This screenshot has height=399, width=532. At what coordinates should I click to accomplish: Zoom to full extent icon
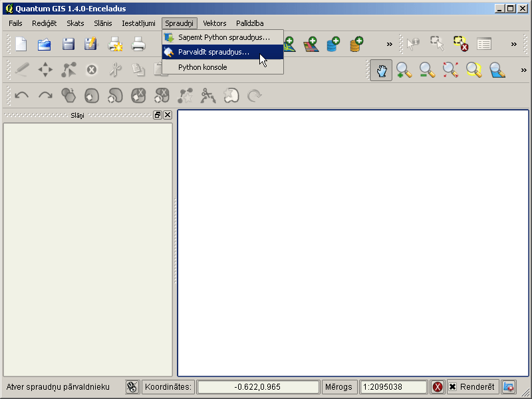(x=451, y=70)
